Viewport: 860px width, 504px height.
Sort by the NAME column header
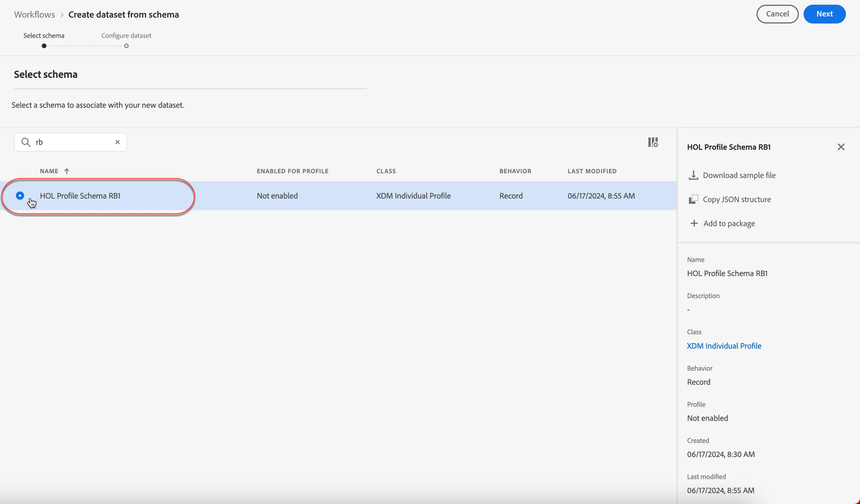[x=49, y=171]
